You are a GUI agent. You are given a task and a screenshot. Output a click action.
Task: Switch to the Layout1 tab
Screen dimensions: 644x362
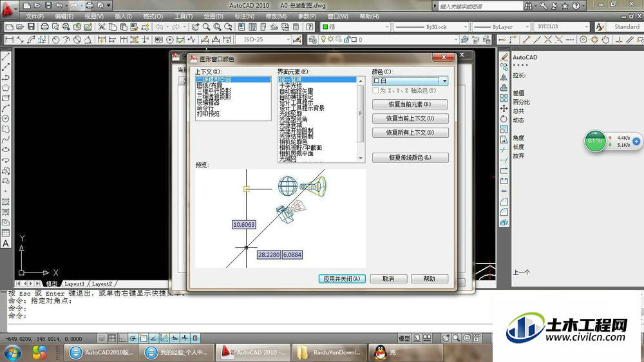coord(74,283)
